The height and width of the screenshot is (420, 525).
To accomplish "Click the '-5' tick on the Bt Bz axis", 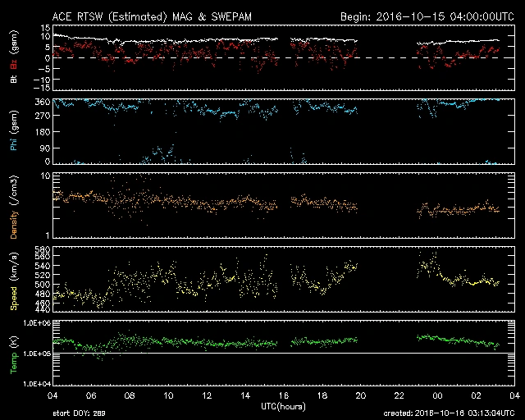I will (44, 69).
